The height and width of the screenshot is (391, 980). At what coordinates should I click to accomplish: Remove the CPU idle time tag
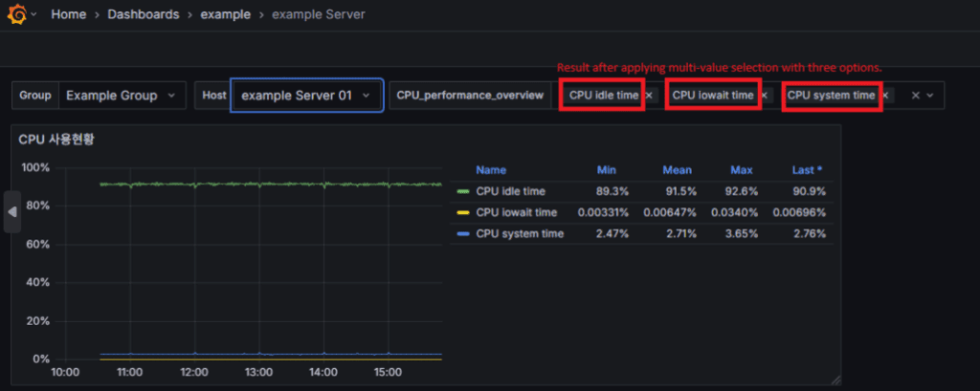coord(649,96)
